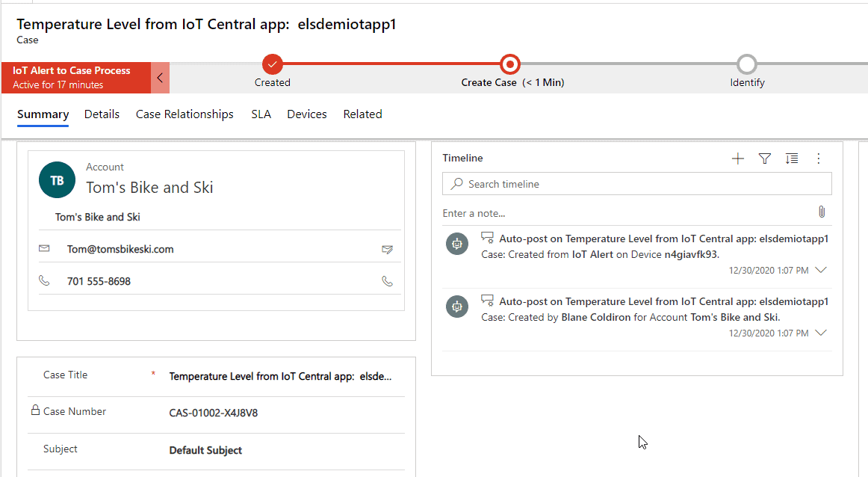Open the Tom's Bike and Ski link in timeline
868x477 pixels.
point(734,318)
